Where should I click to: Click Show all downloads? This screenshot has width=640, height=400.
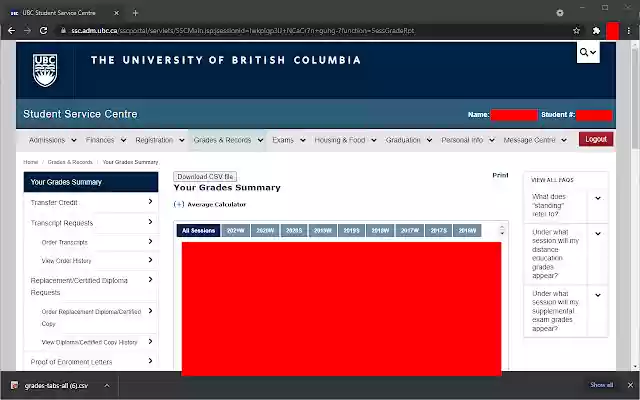tap(601, 385)
